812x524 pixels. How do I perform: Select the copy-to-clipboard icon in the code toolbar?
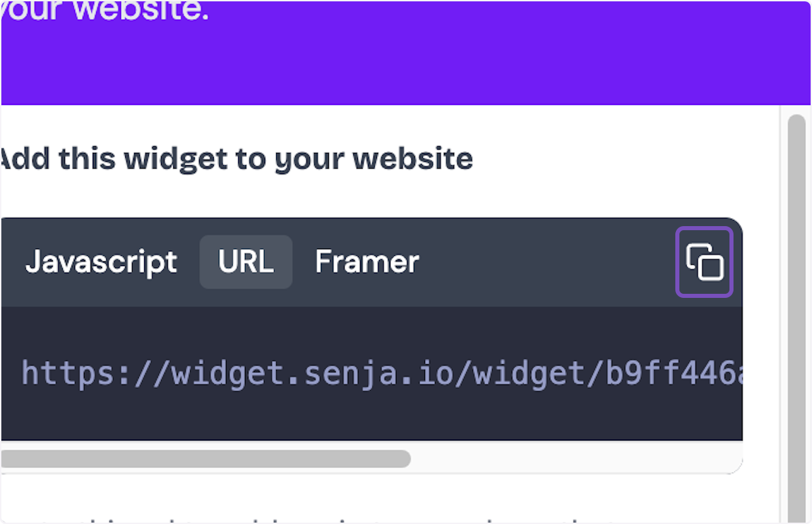(x=704, y=263)
